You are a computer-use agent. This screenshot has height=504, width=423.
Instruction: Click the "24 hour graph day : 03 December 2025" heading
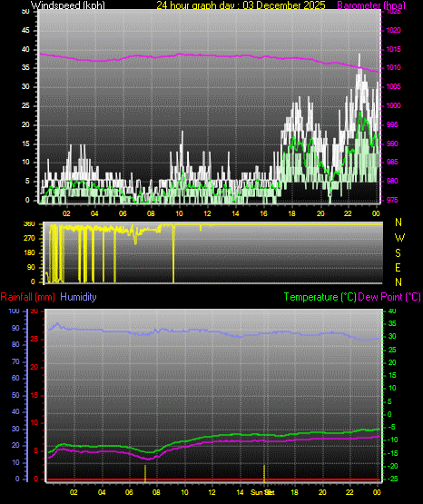(241, 5)
